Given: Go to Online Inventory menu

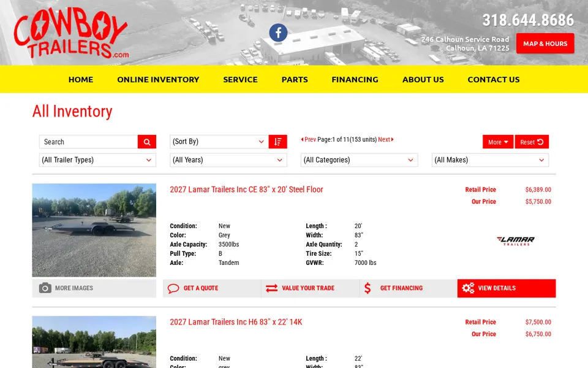Looking at the screenshot, I should point(158,80).
